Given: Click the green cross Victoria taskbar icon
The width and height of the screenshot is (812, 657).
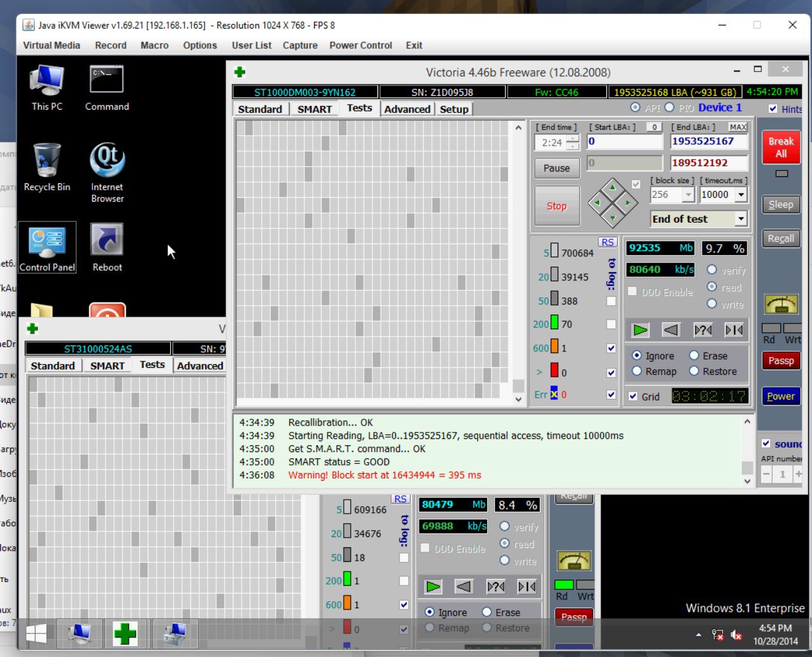Looking at the screenshot, I should click(x=125, y=634).
